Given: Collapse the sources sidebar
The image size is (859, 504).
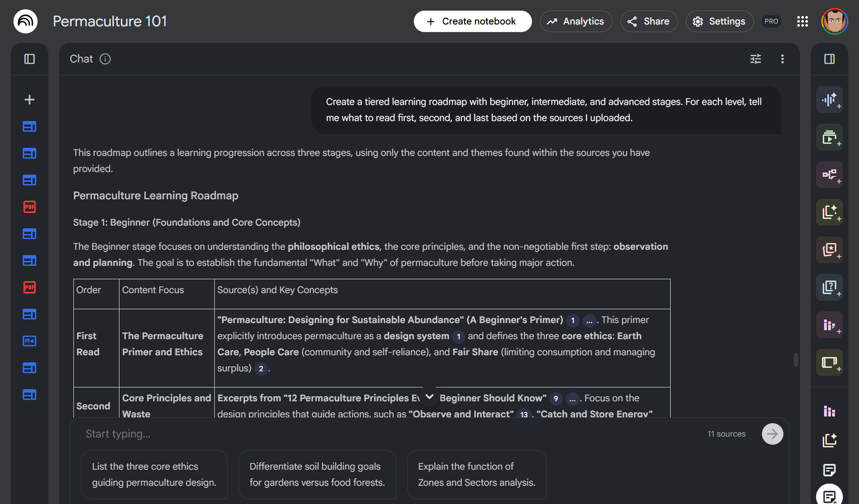Looking at the screenshot, I should click(x=30, y=59).
